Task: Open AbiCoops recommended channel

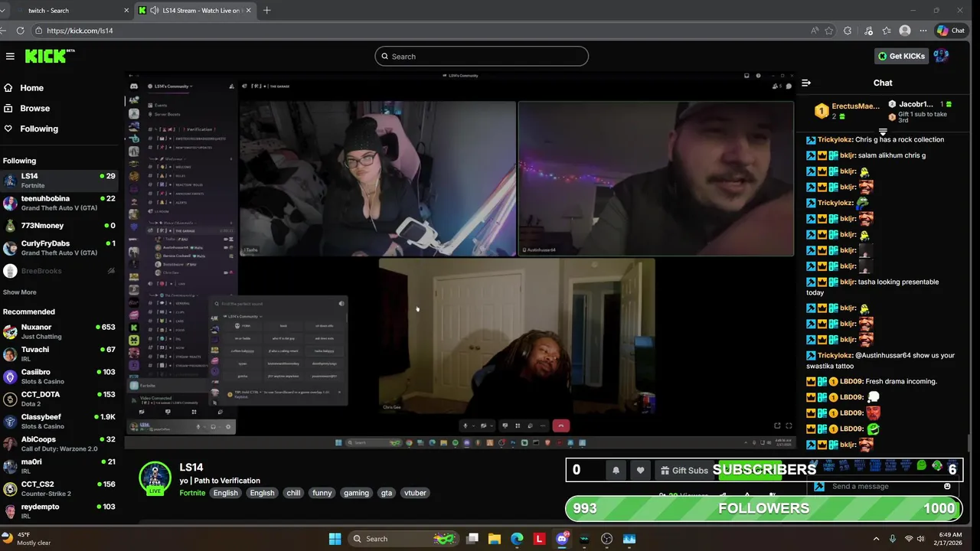Action: [x=59, y=444]
